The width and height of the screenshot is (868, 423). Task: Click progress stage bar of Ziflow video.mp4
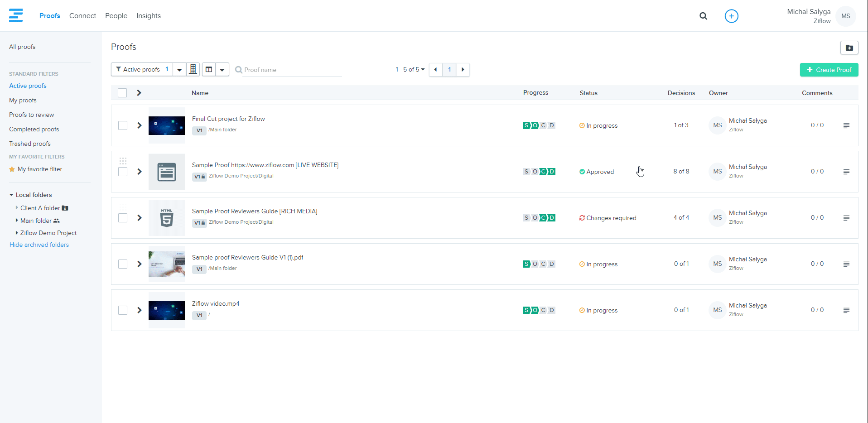point(539,310)
